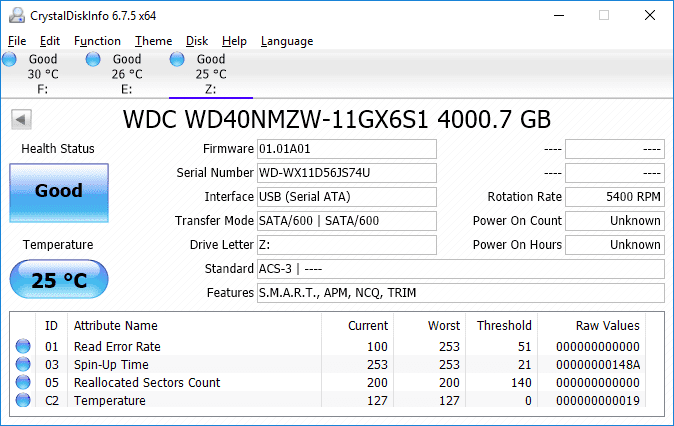Click the Attribute Name column header
This screenshot has width=674, height=426.
116,326
